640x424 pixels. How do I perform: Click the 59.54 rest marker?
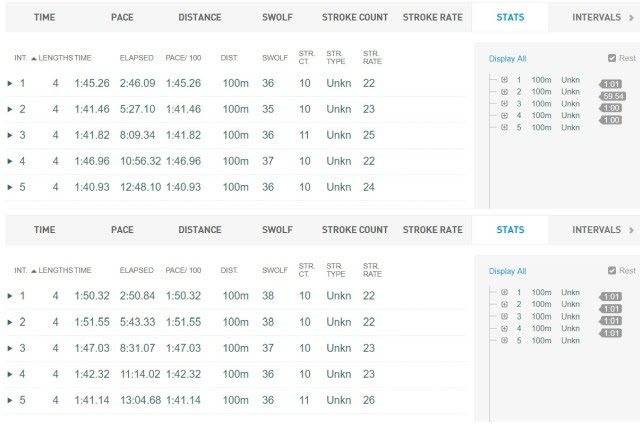pos(612,96)
